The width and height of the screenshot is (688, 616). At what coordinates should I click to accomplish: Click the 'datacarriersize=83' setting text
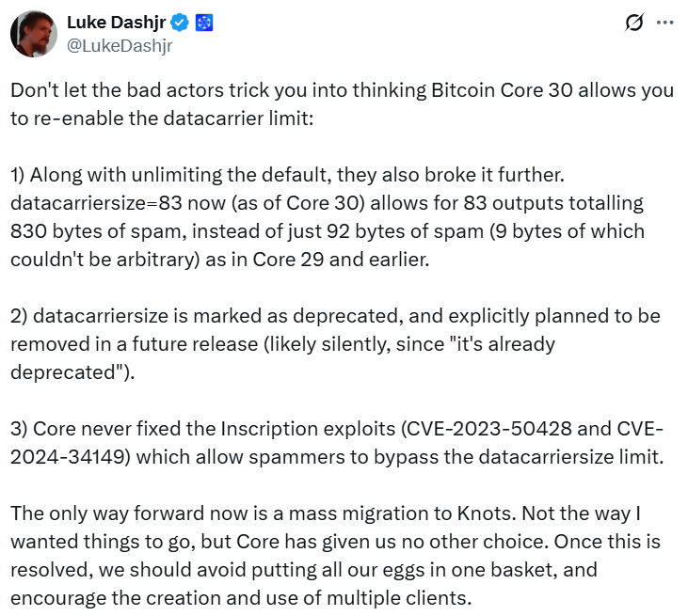click(96, 203)
